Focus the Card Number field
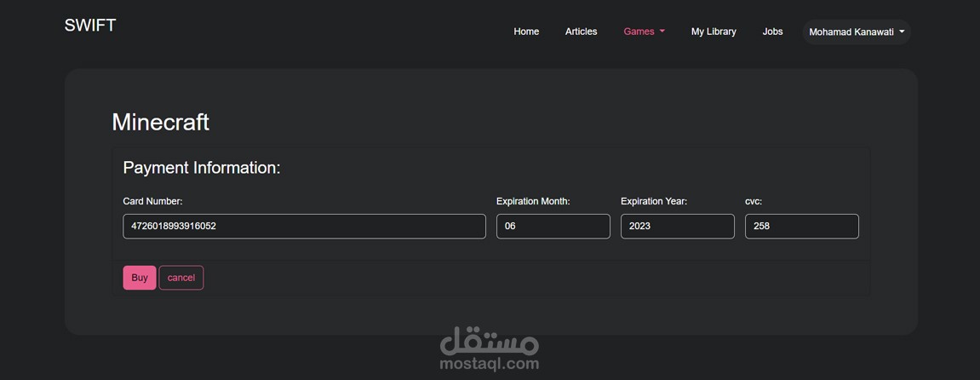Viewport: 980px width, 380px height. pyautogui.click(x=304, y=227)
